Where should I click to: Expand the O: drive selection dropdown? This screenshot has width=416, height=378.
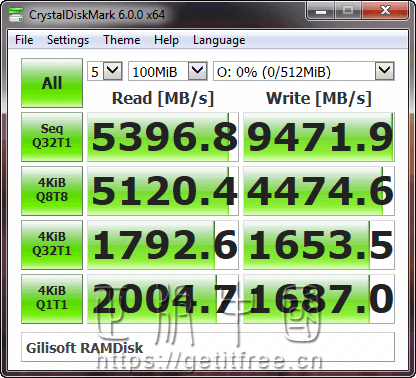point(304,71)
